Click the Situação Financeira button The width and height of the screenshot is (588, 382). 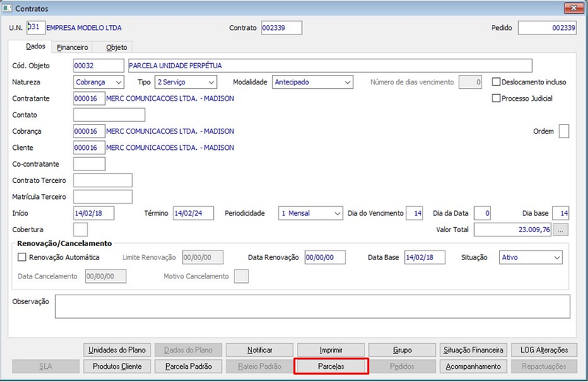[473, 350]
